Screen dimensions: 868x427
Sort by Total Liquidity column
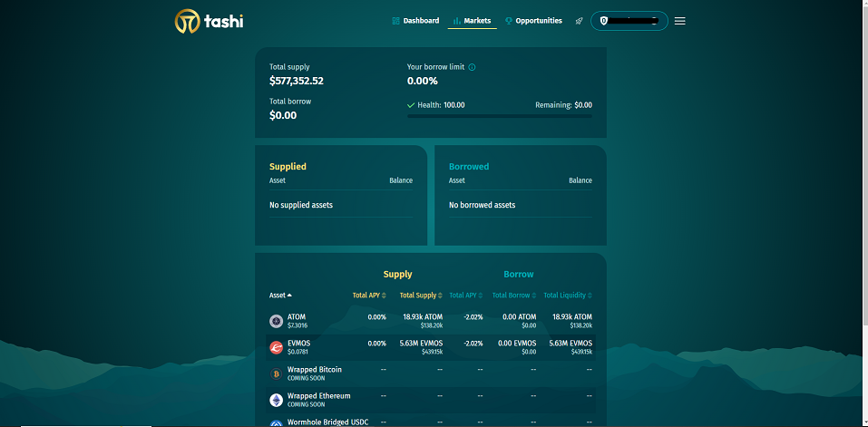pyautogui.click(x=567, y=296)
